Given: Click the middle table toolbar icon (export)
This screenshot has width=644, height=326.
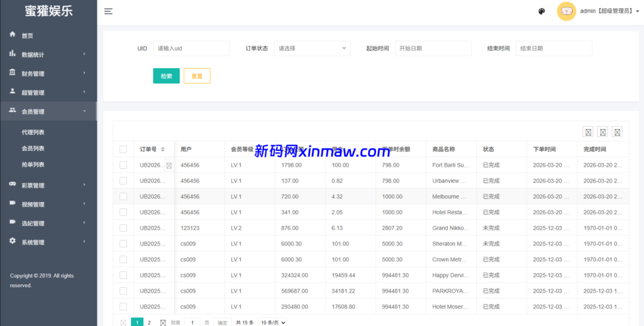Looking at the screenshot, I should click(x=602, y=132).
